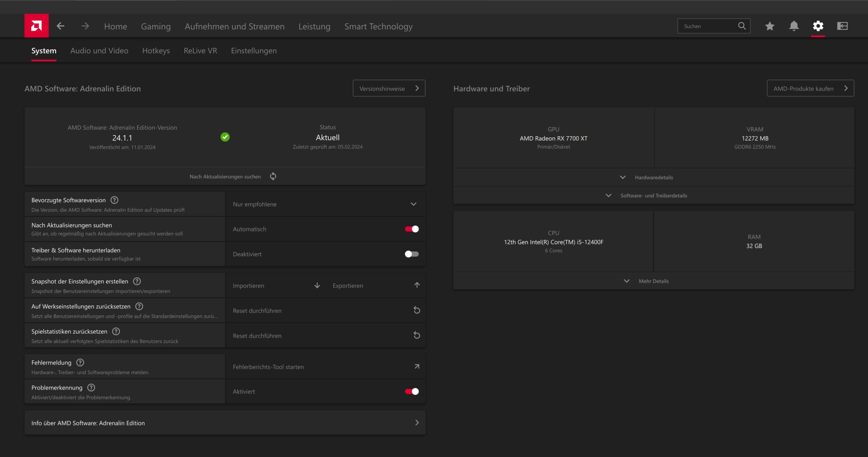Image resolution: width=868 pixels, height=457 pixels.
Task: Click Exportieren snapshot button
Action: [376, 285]
